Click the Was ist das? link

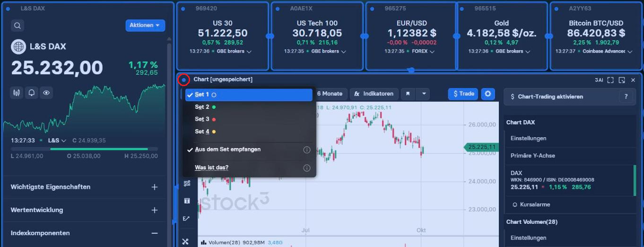[212, 168]
